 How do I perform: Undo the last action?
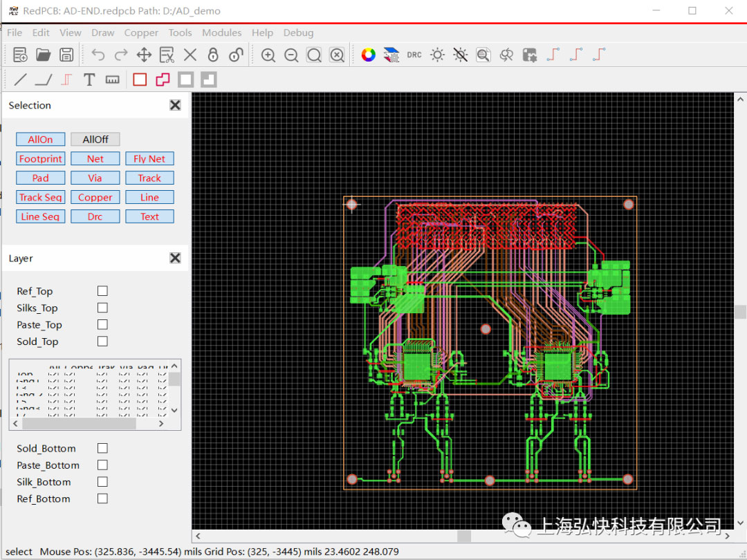coord(98,55)
